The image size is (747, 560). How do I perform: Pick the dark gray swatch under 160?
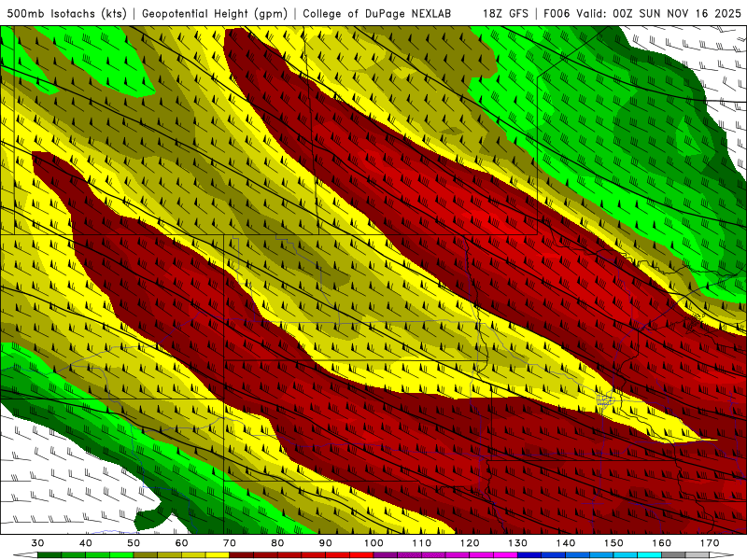pos(673,555)
